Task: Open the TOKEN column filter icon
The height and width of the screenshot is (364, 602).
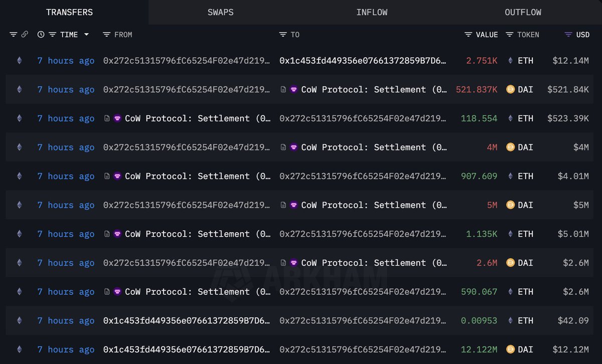Action: 510,35
